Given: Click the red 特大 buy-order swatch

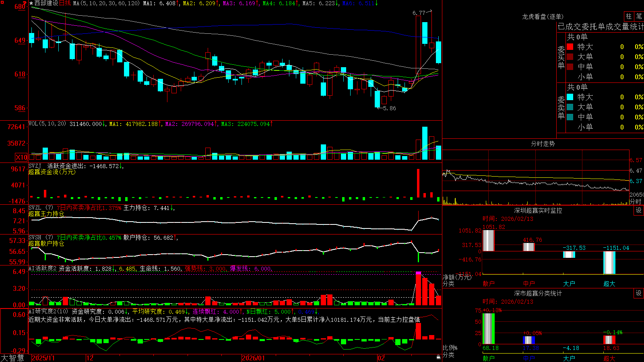Looking at the screenshot, I should click(x=570, y=47).
